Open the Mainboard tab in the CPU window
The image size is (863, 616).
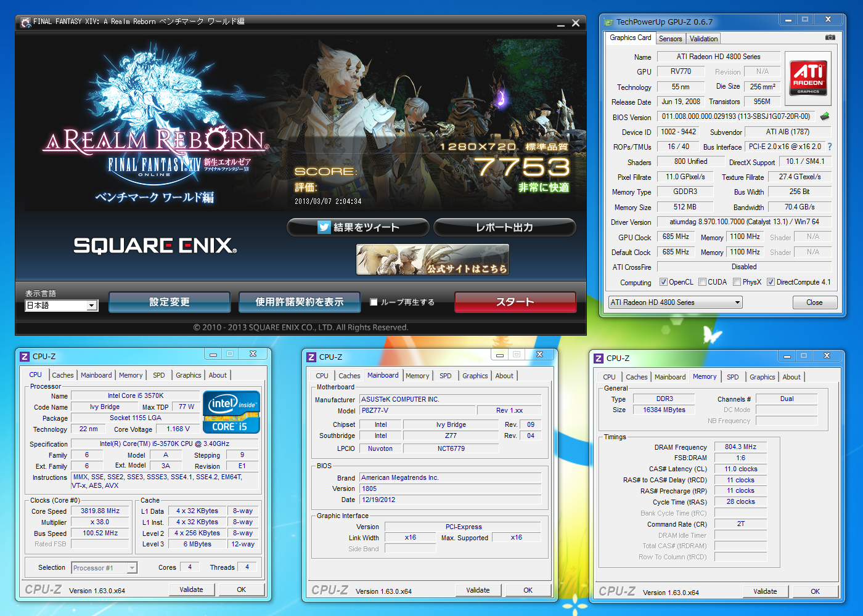pyautogui.click(x=96, y=375)
